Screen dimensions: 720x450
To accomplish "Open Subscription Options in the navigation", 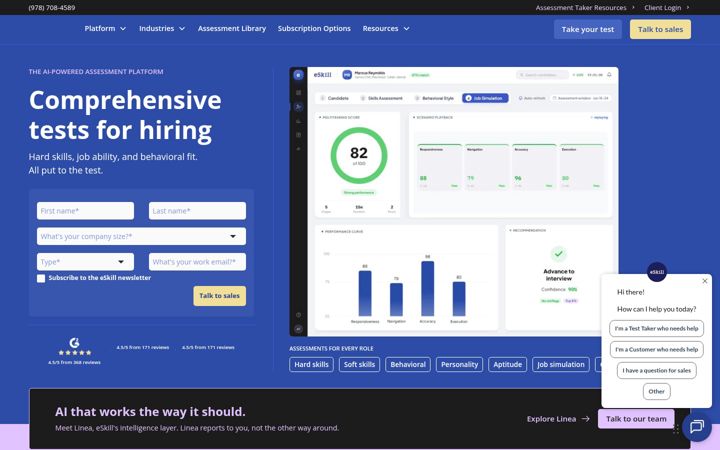I will pyautogui.click(x=314, y=28).
